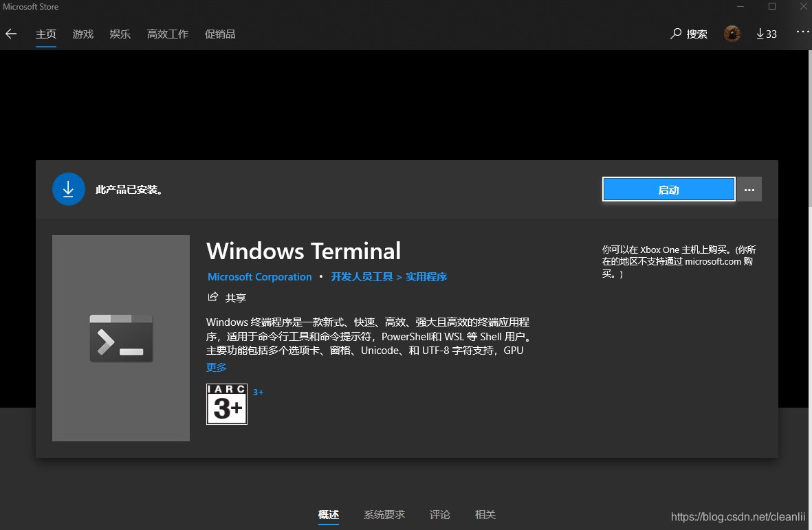The image size is (812, 530).
Task: Select the 系统要求 section tab
Action: coord(384,514)
